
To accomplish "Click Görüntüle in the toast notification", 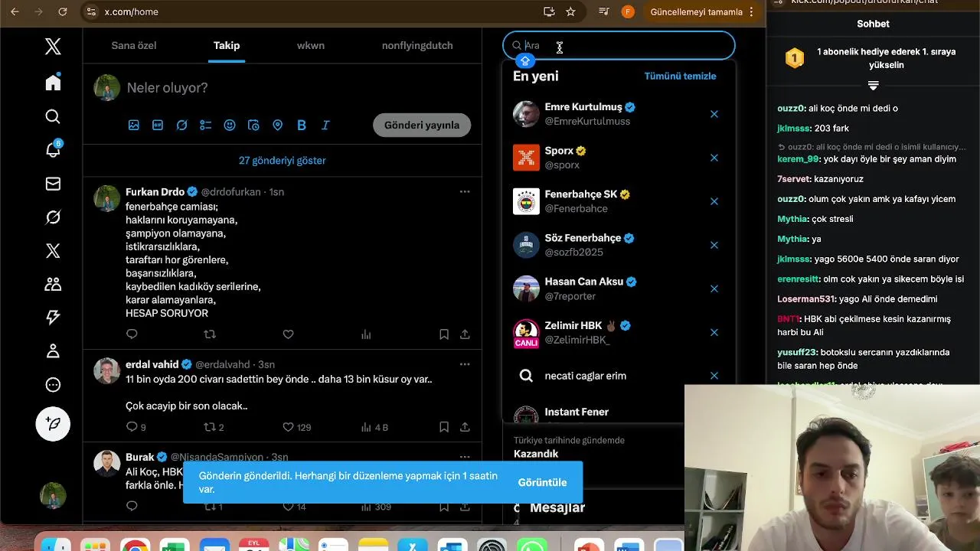I will (542, 482).
